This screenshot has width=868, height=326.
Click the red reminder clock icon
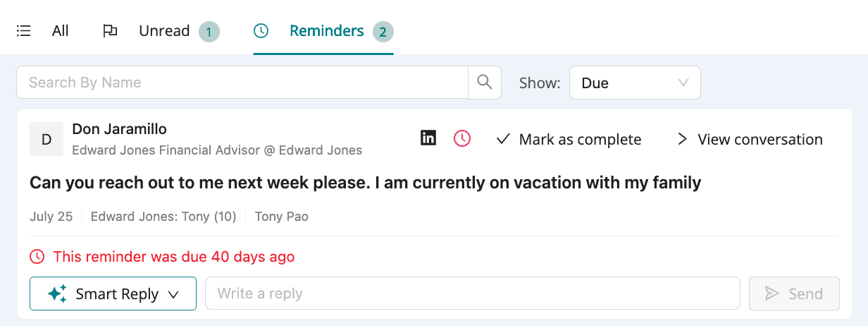(462, 138)
